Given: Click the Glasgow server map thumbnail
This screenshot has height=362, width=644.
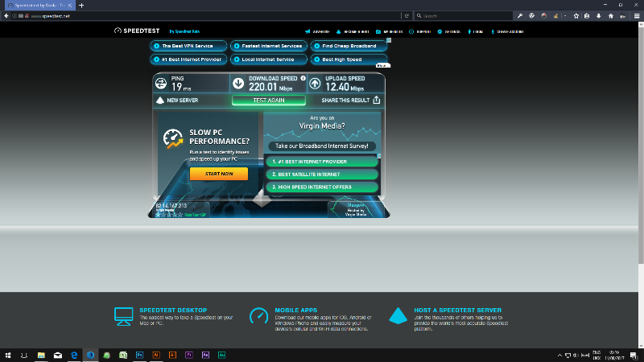Looking at the screenshot, I should [356, 209].
